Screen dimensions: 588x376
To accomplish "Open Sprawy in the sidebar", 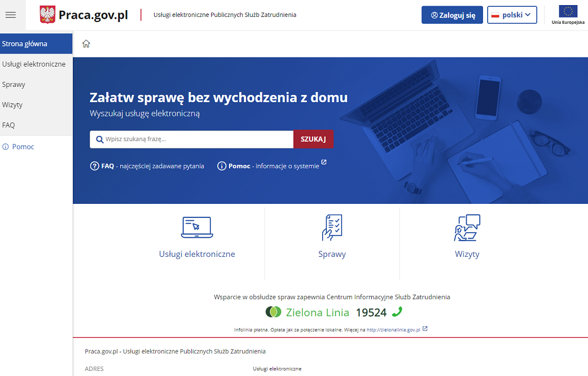I will point(36,85).
